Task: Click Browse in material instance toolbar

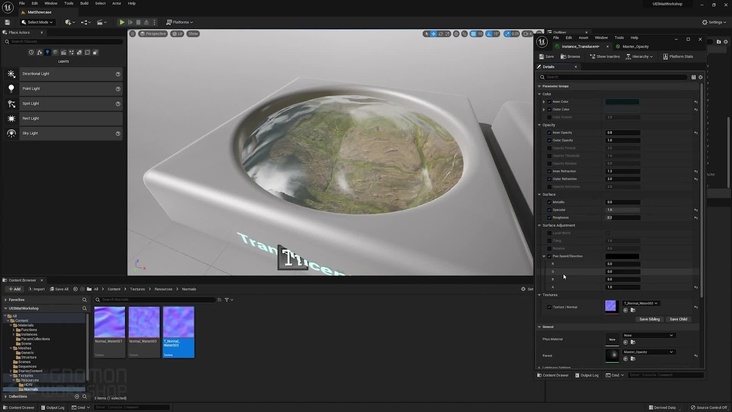Action: coord(571,56)
